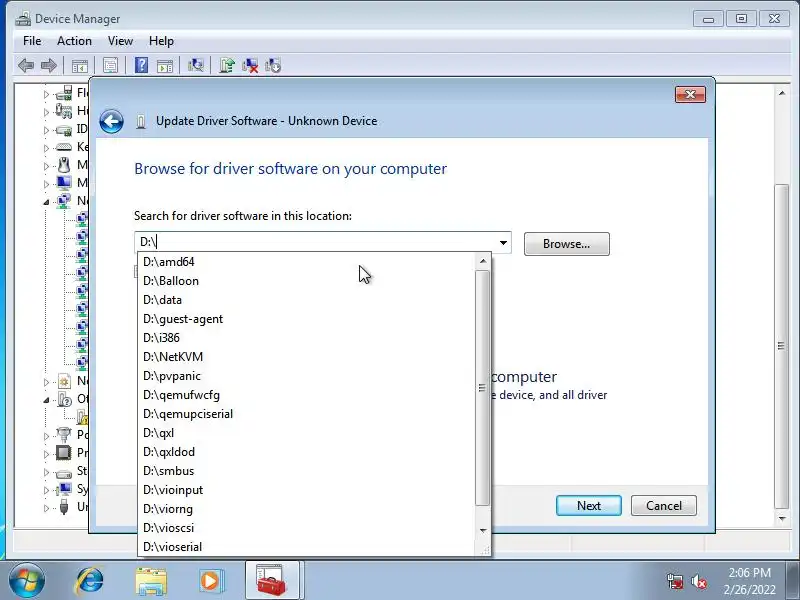This screenshot has width=800, height=600.
Task: Select the Processors chip icon
Action: coord(64,453)
